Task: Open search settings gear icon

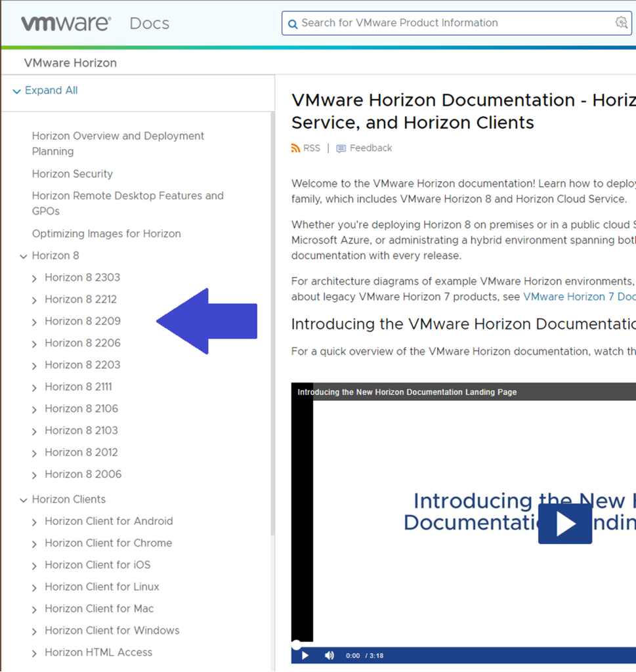Action: coord(621,23)
